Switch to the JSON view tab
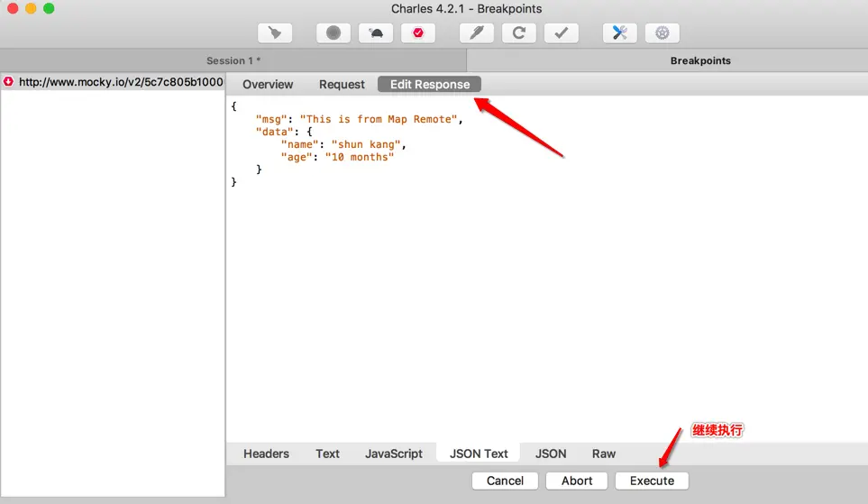This screenshot has width=868, height=504. point(551,454)
